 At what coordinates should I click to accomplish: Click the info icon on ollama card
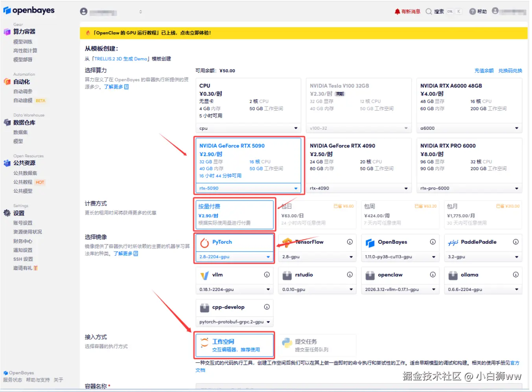coord(515,274)
